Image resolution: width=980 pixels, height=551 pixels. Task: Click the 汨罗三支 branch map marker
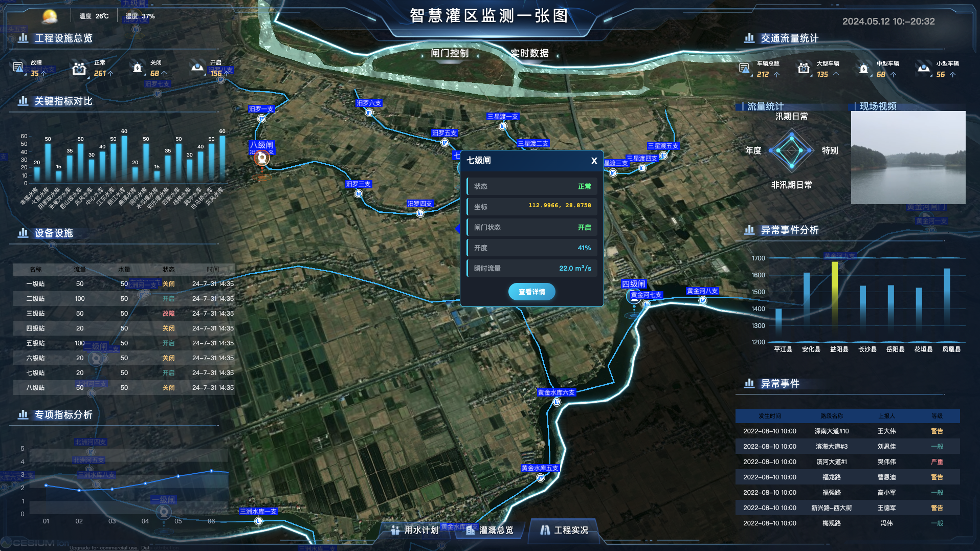[359, 193]
